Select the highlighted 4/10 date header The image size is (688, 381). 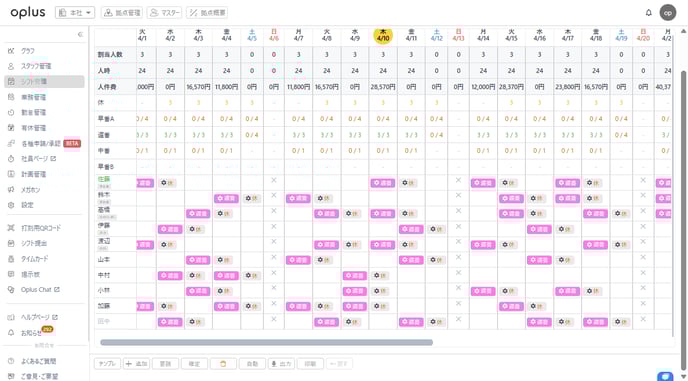(x=383, y=36)
